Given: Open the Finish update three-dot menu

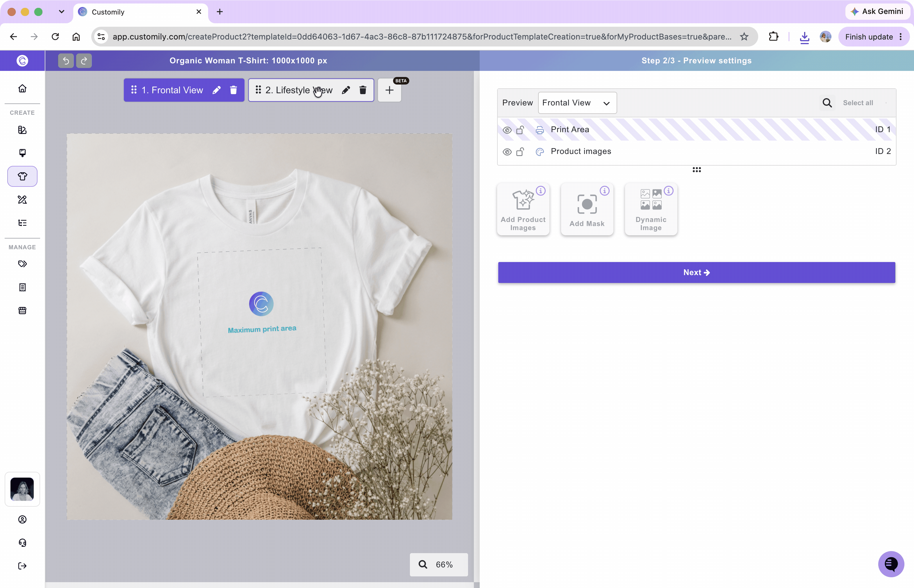Looking at the screenshot, I should 901,37.
